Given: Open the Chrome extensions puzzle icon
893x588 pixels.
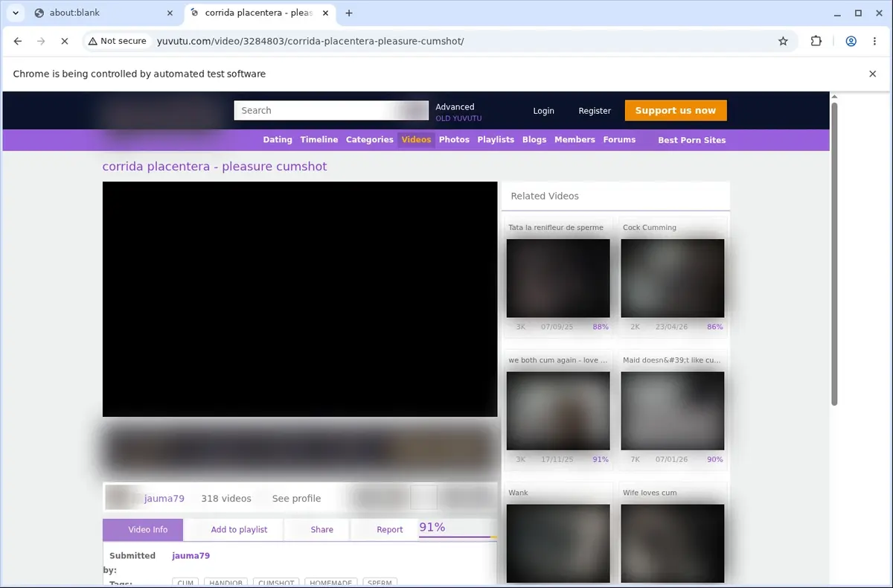Looking at the screenshot, I should [x=816, y=42].
